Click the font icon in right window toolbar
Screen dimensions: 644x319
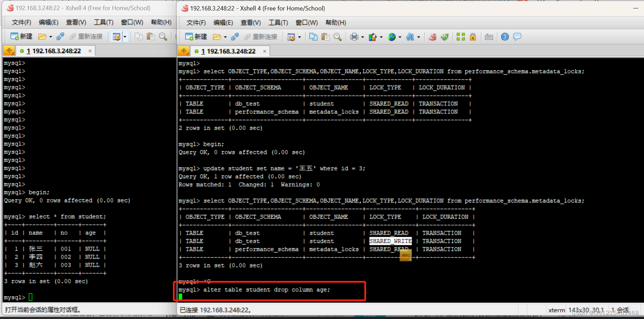pyautogui.click(x=410, y=37)
